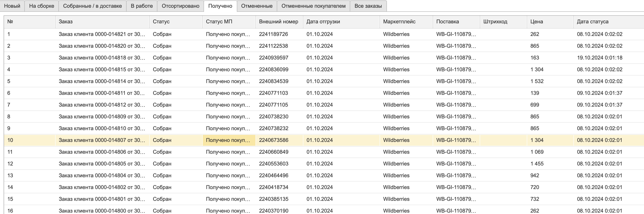This screenshot has width=644, height=214.
Task: Sort by the № column header
Action: click(29, 22)
